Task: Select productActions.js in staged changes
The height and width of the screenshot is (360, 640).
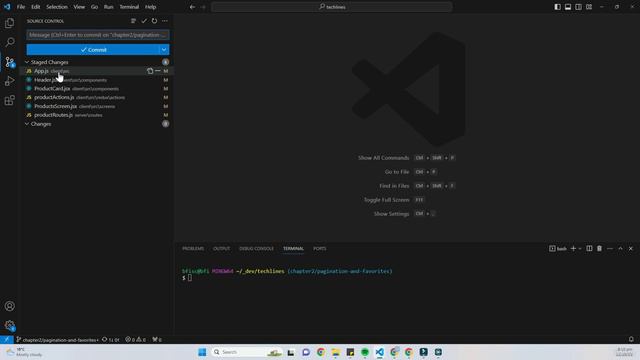Action: click(x=96, y=98)
